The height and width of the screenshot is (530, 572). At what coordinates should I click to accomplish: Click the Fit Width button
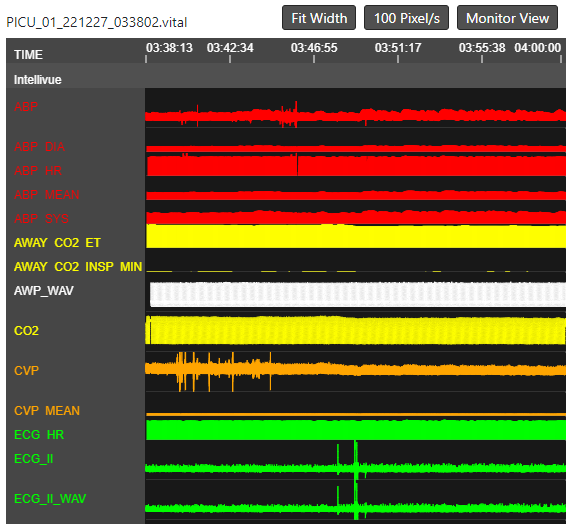click(318, 18)
